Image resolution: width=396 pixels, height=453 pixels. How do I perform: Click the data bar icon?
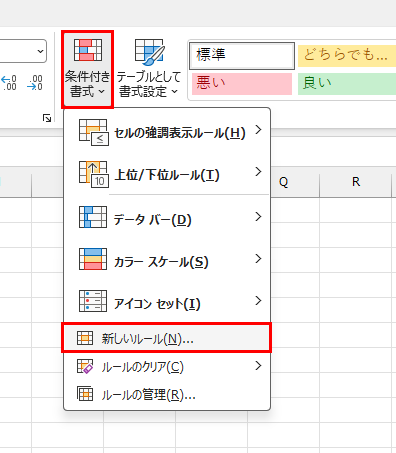point(93,217)
